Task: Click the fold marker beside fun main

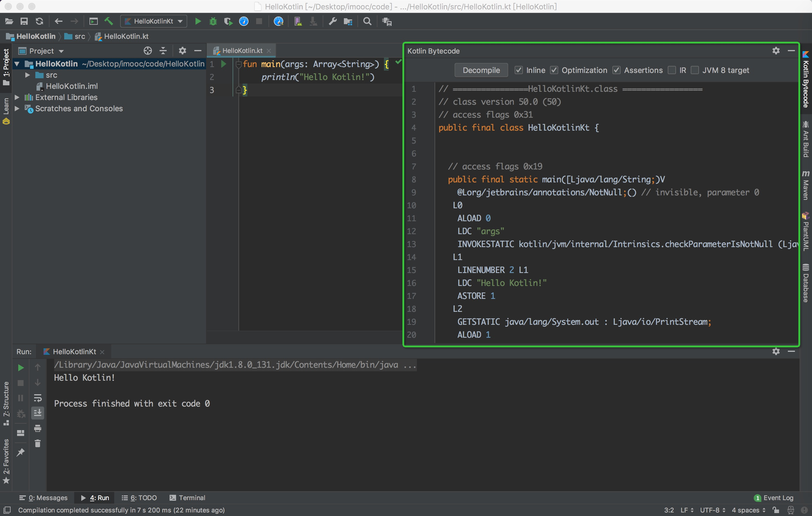Action: 238,64
